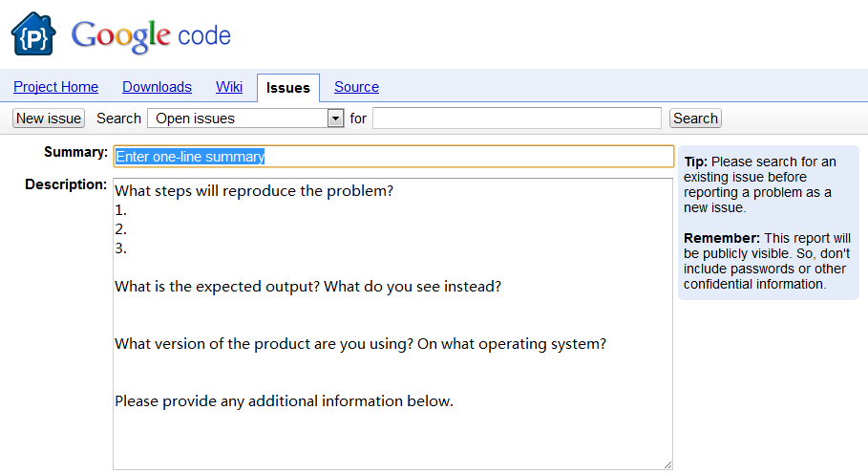This screenshot has width=868, height=475.
Task: Go to the Downloads tab
Action: [157, 87]
